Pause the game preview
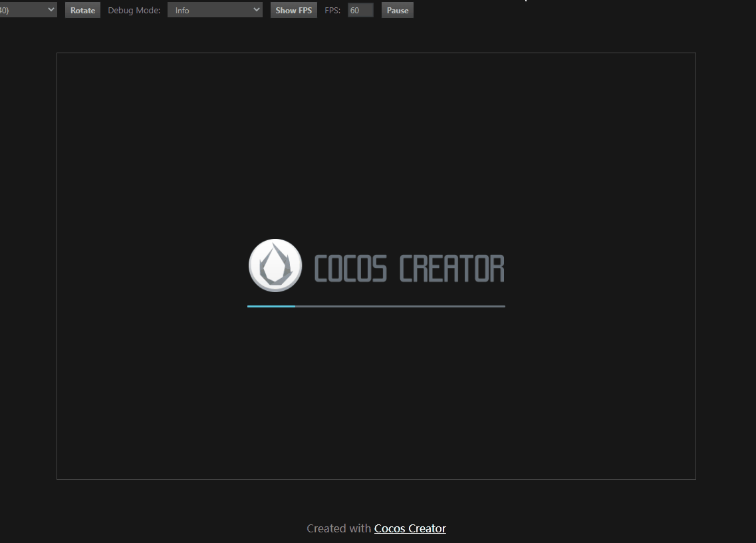756x543 pixels. coord(397,11)
